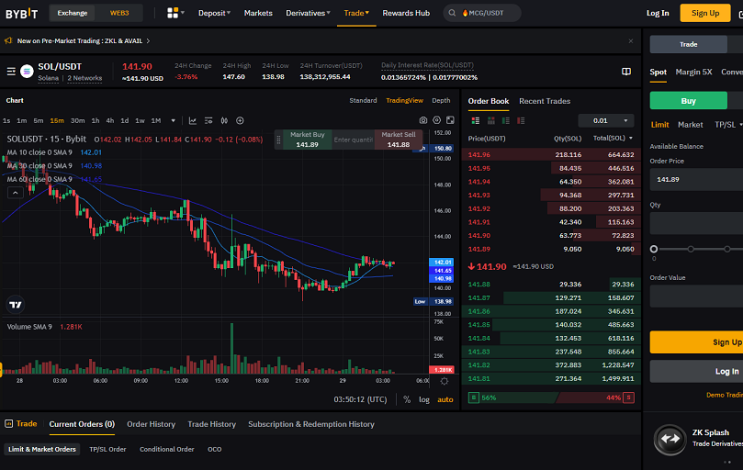Viewport: 743px width, 470px height.
Task: Open chart display settings icon
Action: pyautogui.click(x=208, y=121)
